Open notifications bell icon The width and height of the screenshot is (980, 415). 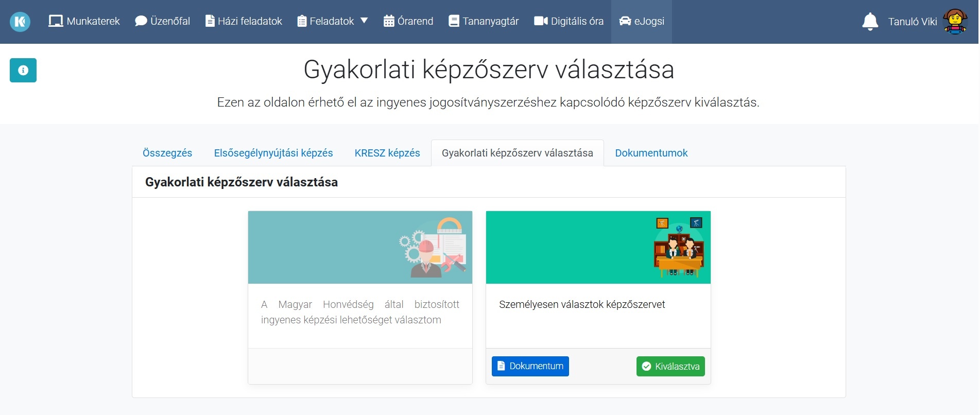[x=870, y=22]
